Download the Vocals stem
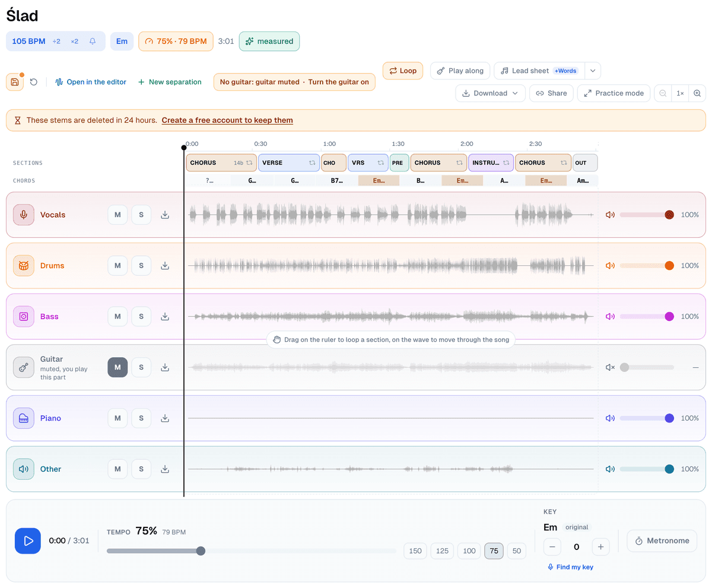Screen dimensions: 712x588 [x=165, y=215]
